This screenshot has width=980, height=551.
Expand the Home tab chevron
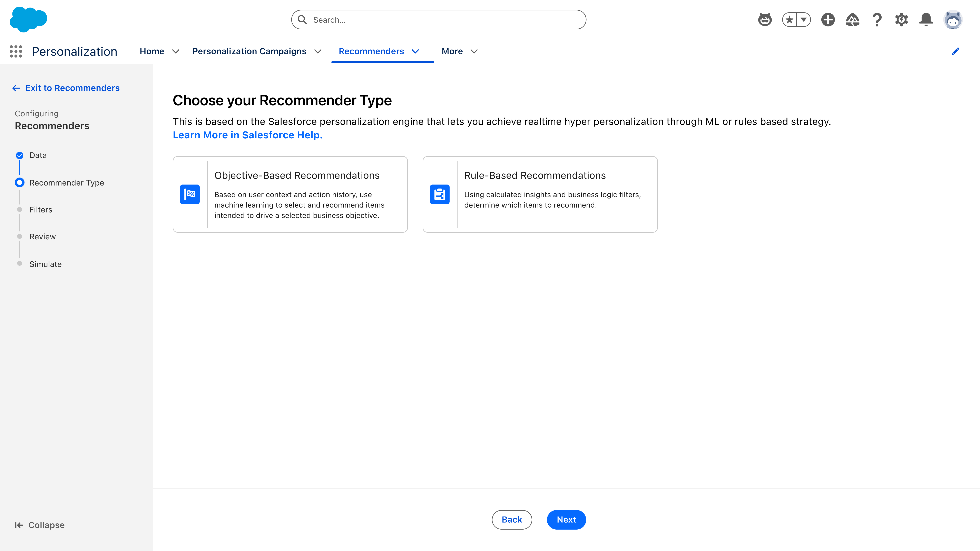176,51
